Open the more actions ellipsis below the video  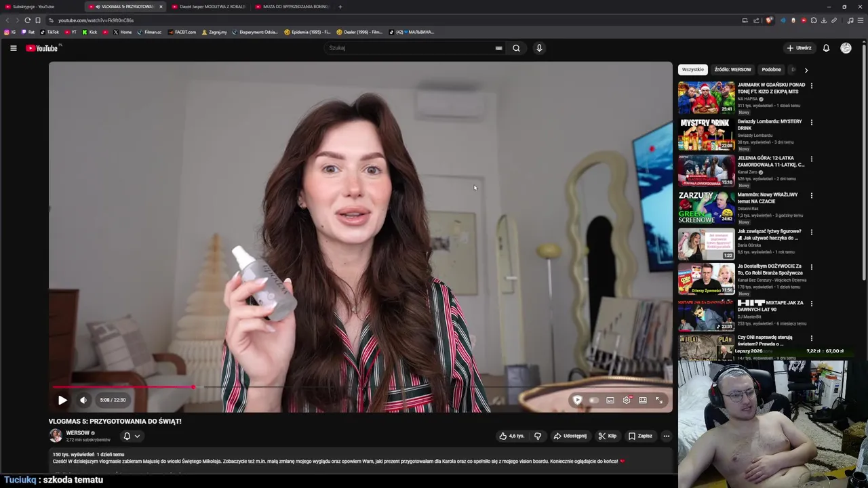(667, 436)
